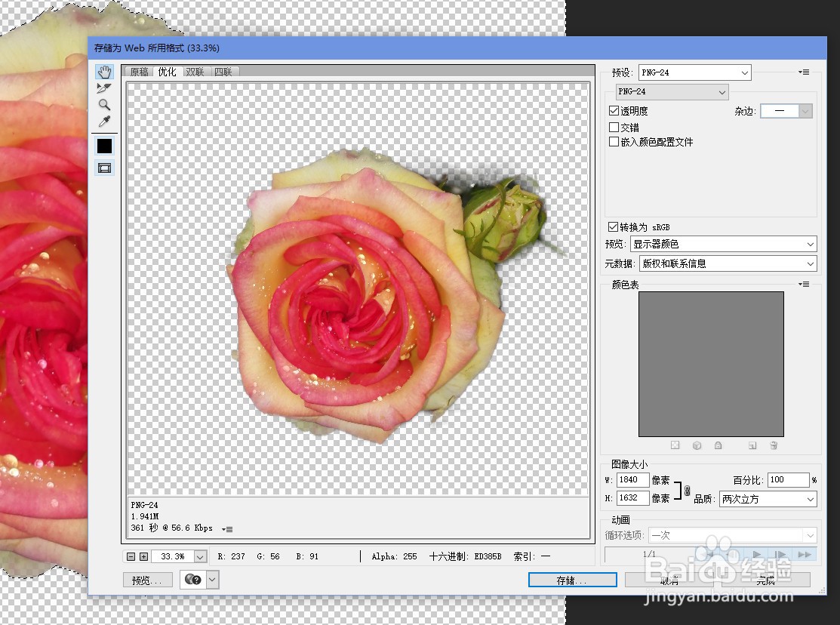Open the 预设 PNG-24 preset dropdown

695,72
